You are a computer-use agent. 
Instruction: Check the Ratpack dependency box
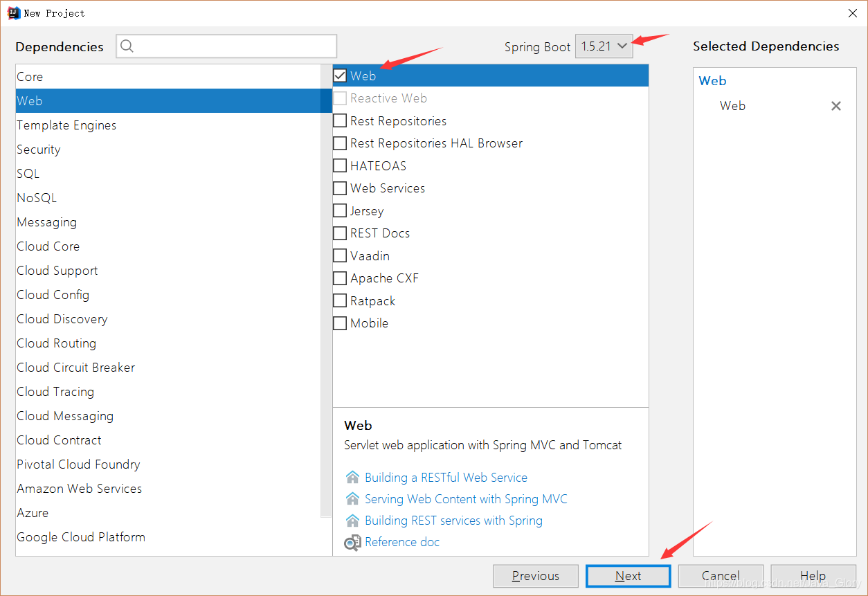tap(340, 301)
